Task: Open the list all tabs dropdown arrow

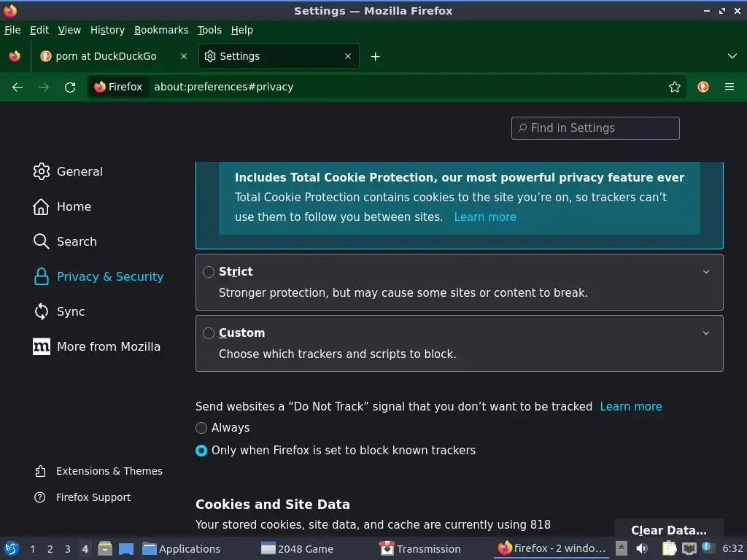Action: pyautogui.click(x=732, y=56)
